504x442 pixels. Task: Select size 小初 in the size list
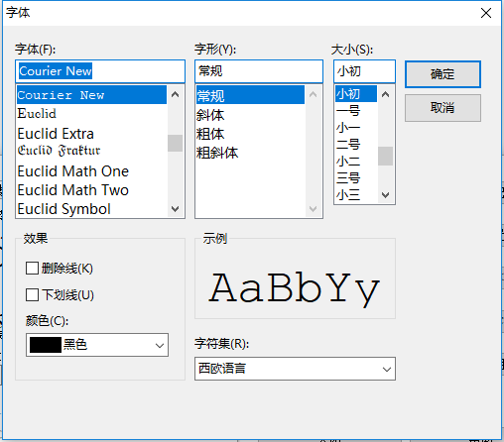pyautogui.click(x=356, y=94)
